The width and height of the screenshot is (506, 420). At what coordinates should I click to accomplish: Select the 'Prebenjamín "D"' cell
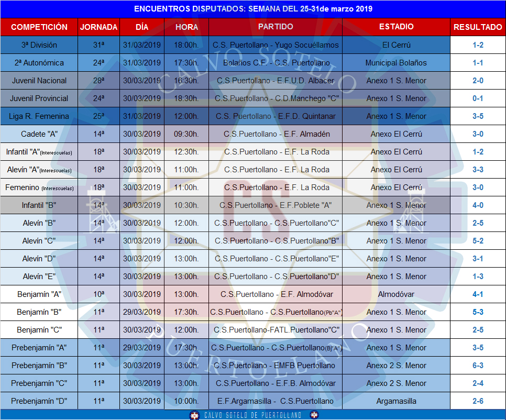point(39,401)
